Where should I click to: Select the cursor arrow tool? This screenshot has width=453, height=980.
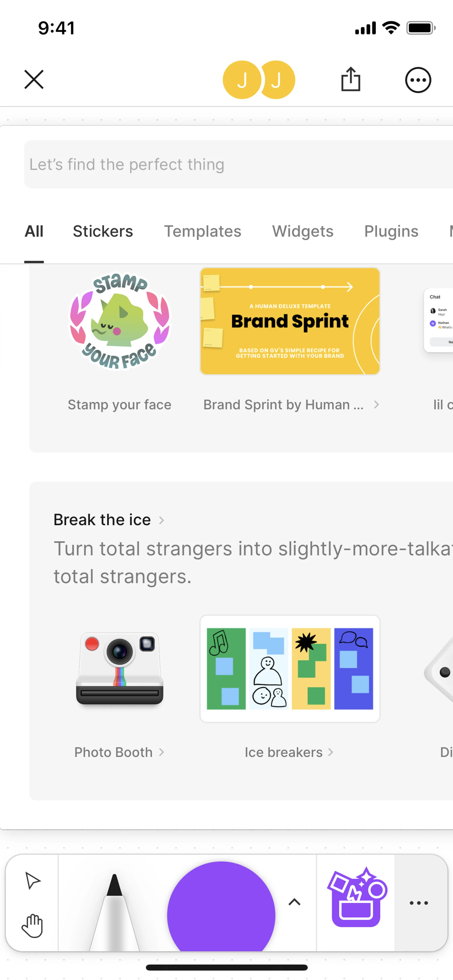pyautogui.click(x=32, y=881)
